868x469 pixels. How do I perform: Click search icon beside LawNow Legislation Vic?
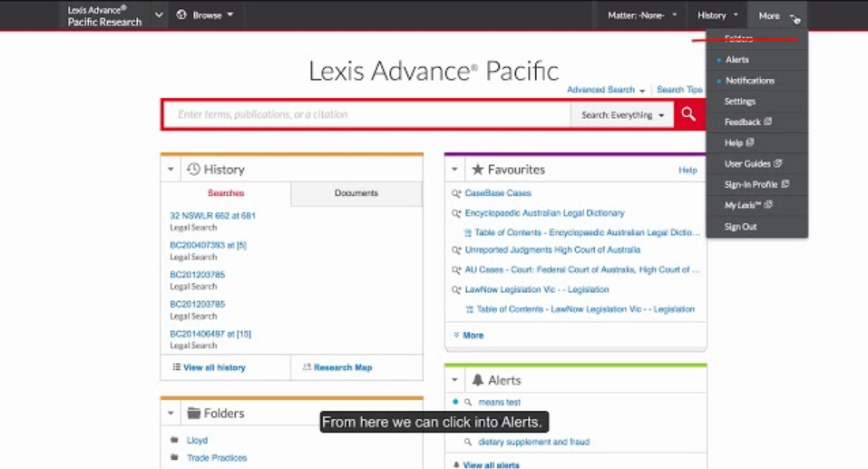[x=456, y=289]
